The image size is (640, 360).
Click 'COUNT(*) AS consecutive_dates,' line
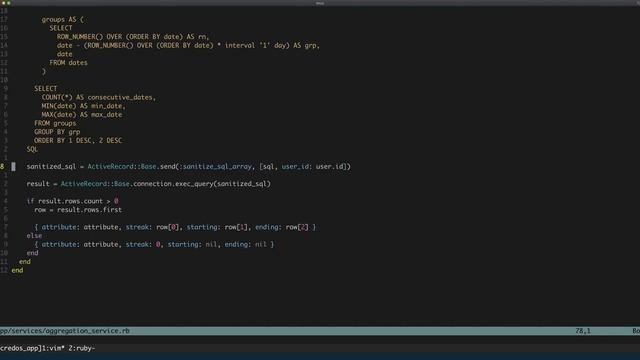coord(99,97)
